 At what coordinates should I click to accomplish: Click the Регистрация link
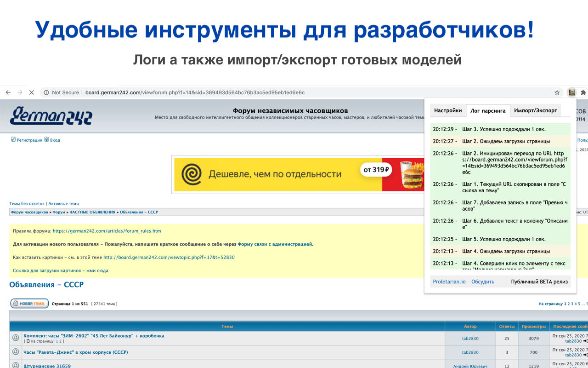click(x=29, y=140)
